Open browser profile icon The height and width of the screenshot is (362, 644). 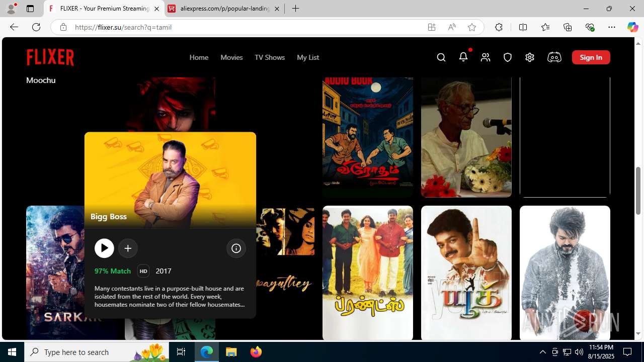pyautogui.click(x=11, y=9)
